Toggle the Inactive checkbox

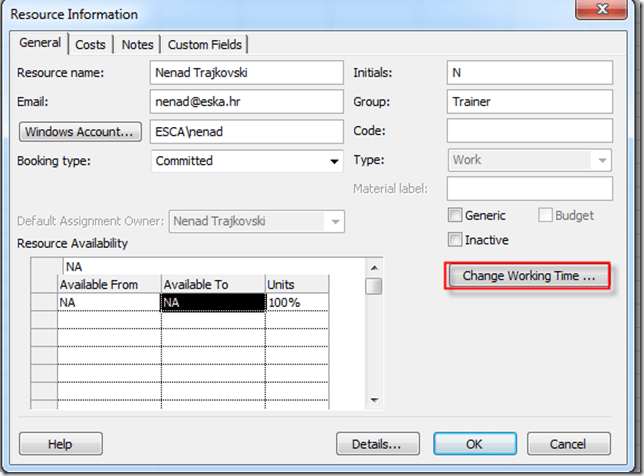(x=456, y=240)
